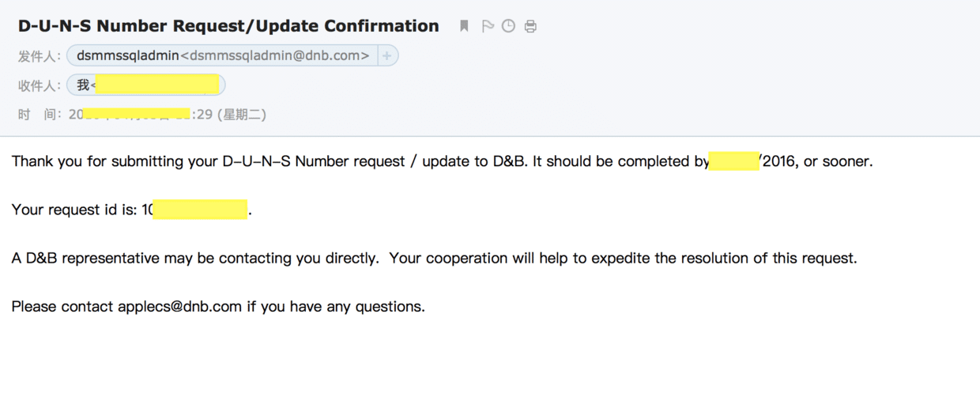Image resolution: width=980 pixels, height=401 pixels.
Task: Click the 'A D&B representative' paragraph
Action: (x=434, y=258)
